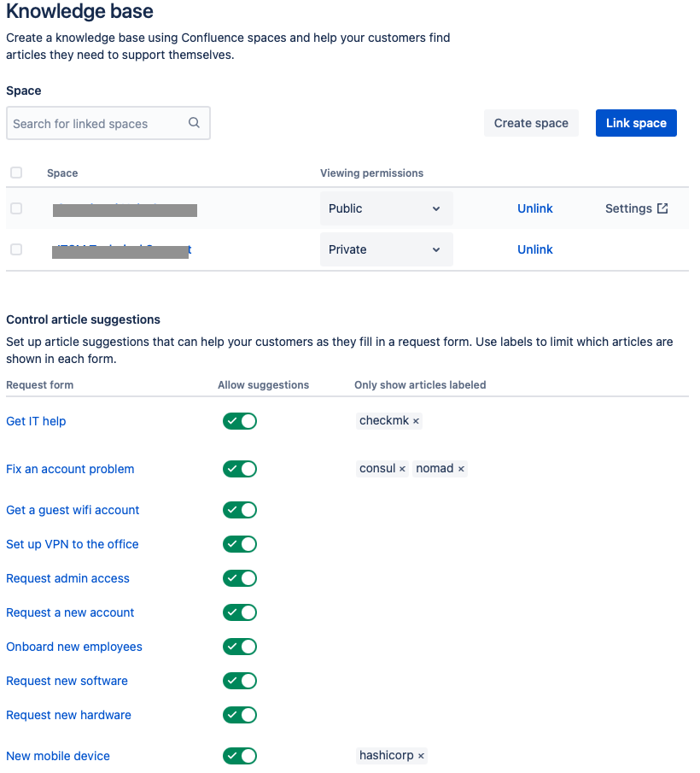This screenshot has height=773, width=700.
Task: Click the Create space button
Action: click(x=531, y=122)
